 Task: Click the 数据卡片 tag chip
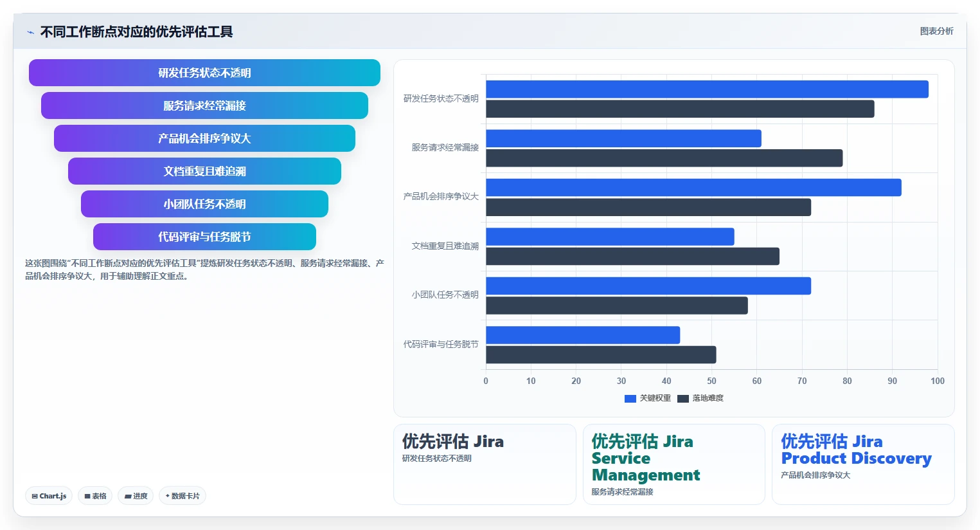(183, 496)
